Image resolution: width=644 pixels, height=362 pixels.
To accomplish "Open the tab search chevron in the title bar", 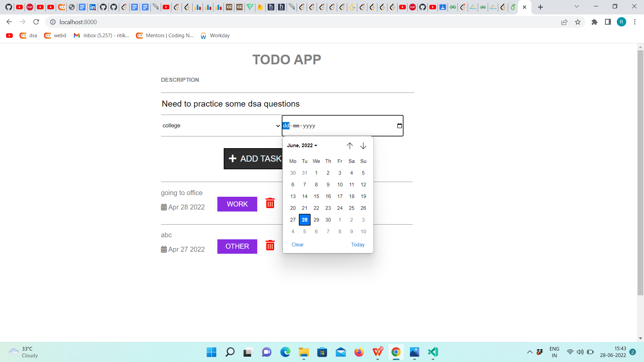I will coord(577,6).
